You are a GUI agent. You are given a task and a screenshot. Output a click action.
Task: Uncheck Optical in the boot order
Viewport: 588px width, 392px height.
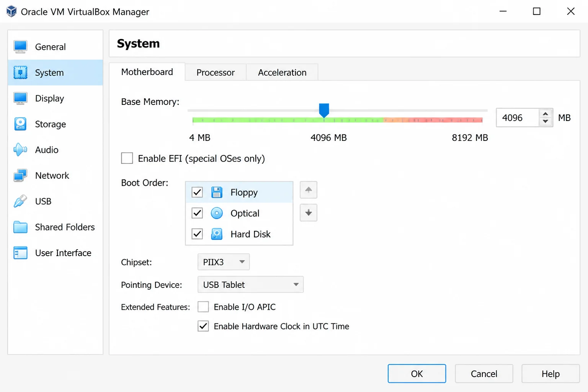pyautogui.click(x=197, y=213)
